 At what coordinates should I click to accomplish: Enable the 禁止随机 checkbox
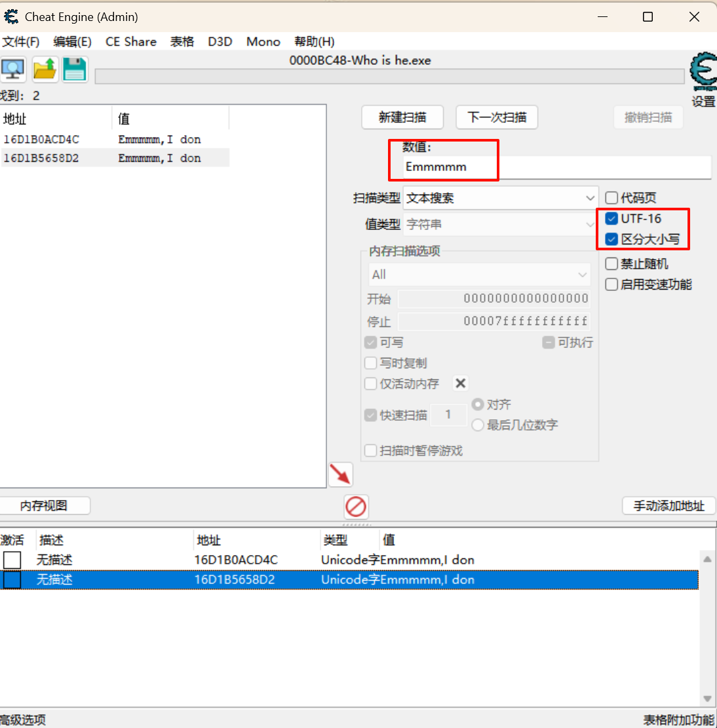pos(611,263)
